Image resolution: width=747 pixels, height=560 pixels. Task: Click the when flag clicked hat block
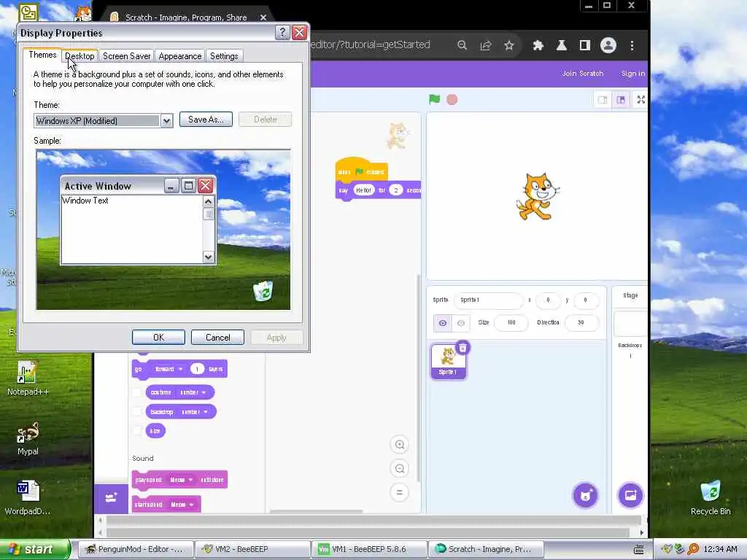361,171
